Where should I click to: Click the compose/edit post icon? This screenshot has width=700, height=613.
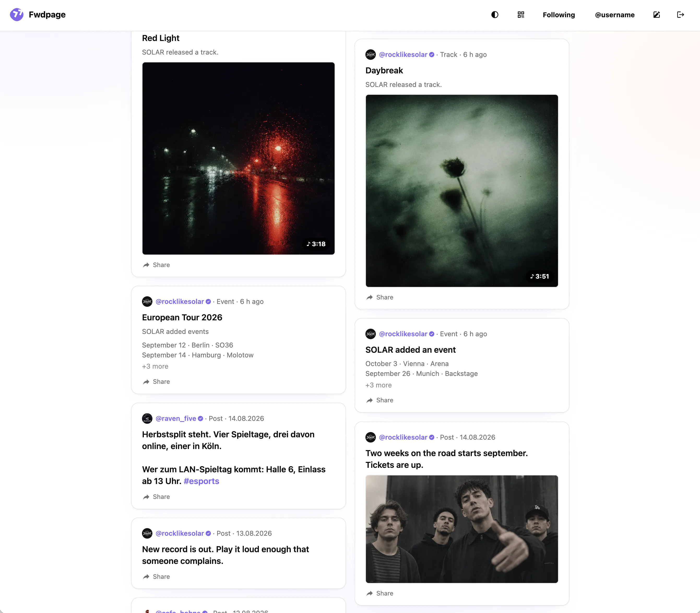[656, 15]
